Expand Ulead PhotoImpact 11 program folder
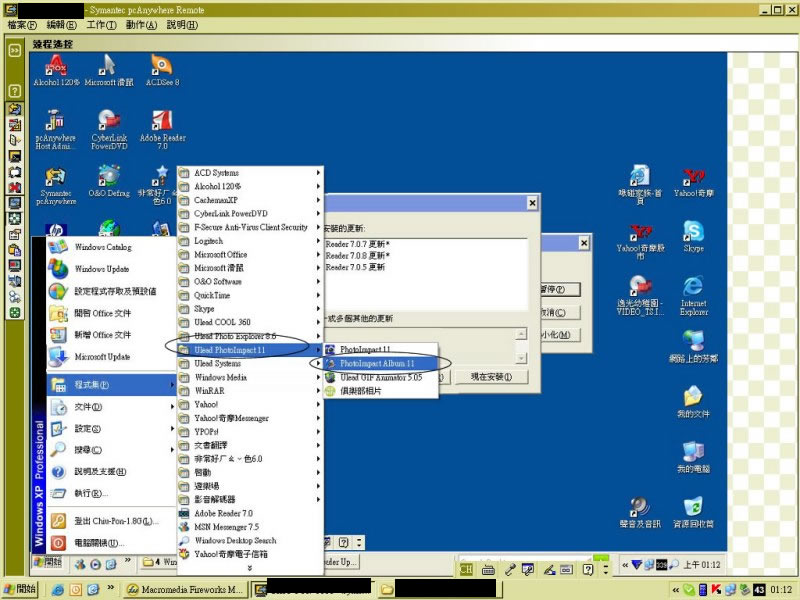The image size is (800, 600). pos(250,349)
